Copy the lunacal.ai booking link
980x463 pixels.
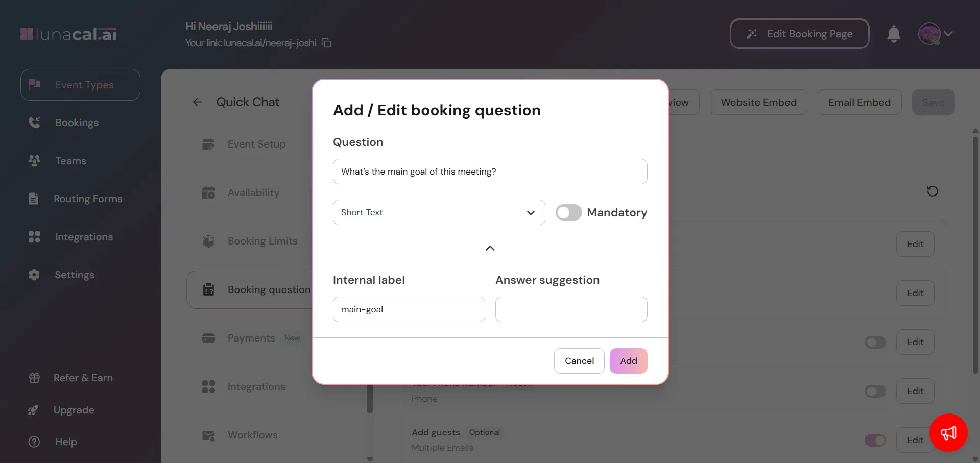point(326,43)
